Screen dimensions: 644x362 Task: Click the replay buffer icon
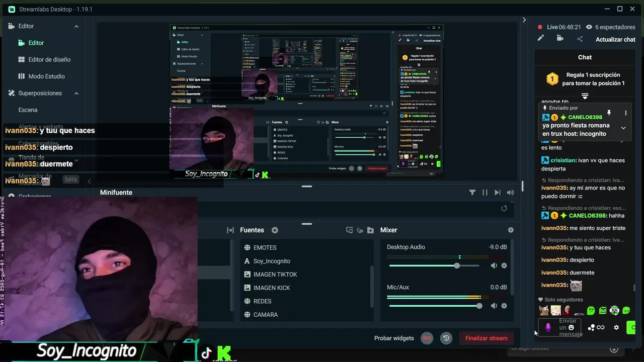tap(446, 338)
